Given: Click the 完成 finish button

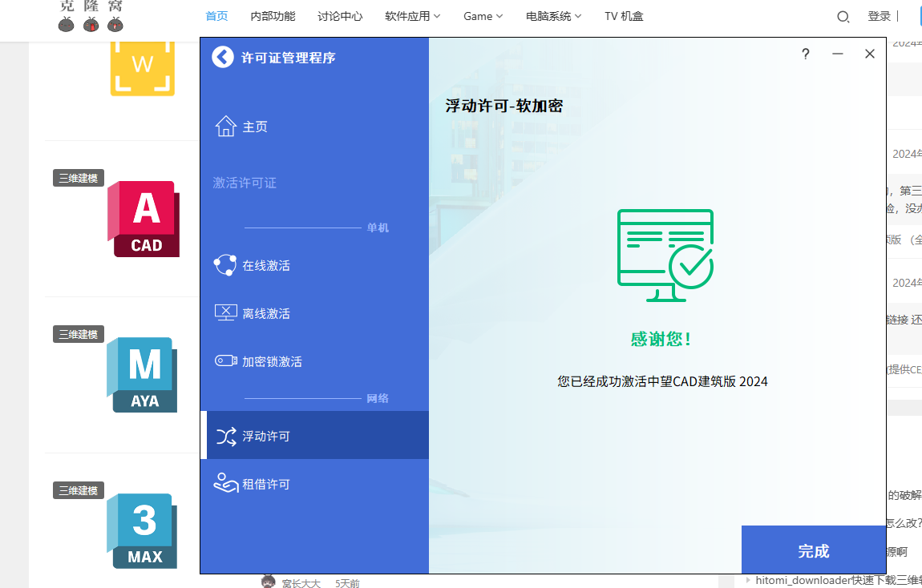Looking at the screenshot, I should [x=814, y=550].
